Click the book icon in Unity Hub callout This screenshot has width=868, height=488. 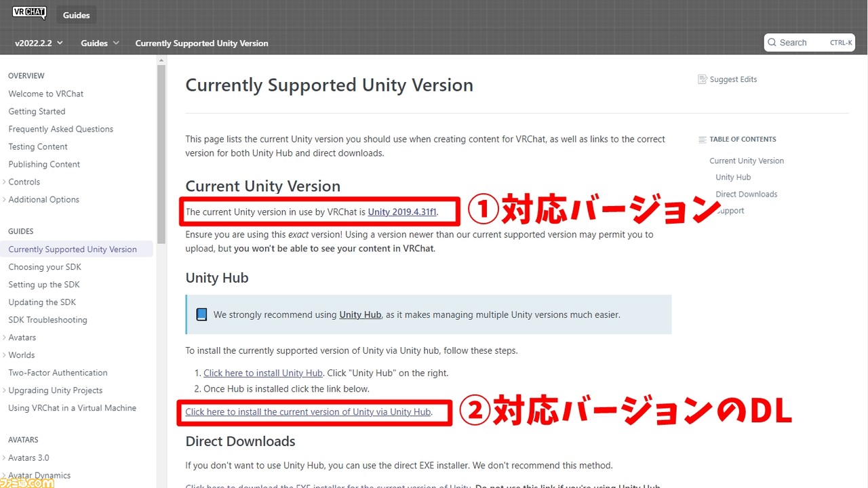coord(201,314)
